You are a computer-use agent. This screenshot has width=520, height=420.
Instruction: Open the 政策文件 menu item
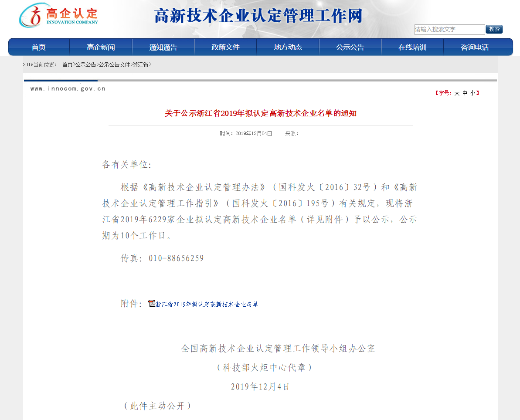click(x=225, y=47)
